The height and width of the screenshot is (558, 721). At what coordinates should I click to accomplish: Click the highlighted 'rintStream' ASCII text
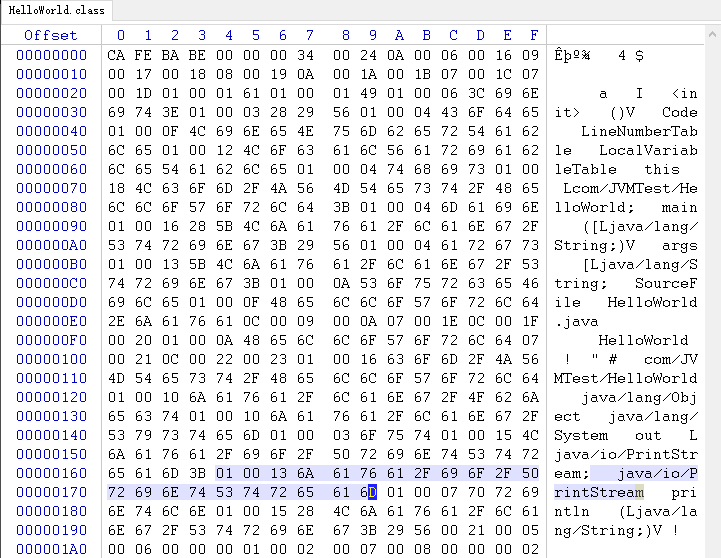tap(601, 492)
